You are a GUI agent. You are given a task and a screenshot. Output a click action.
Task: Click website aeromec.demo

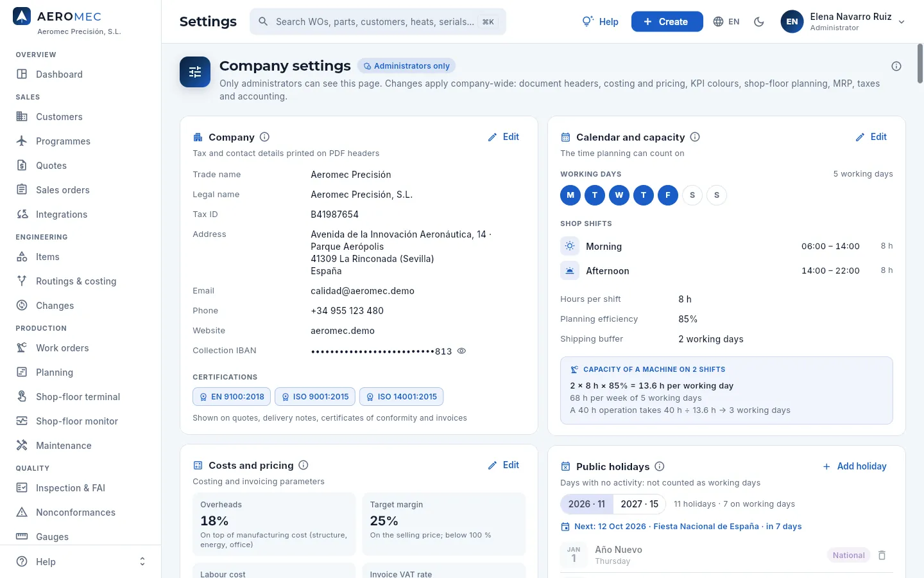click(343, 331)
